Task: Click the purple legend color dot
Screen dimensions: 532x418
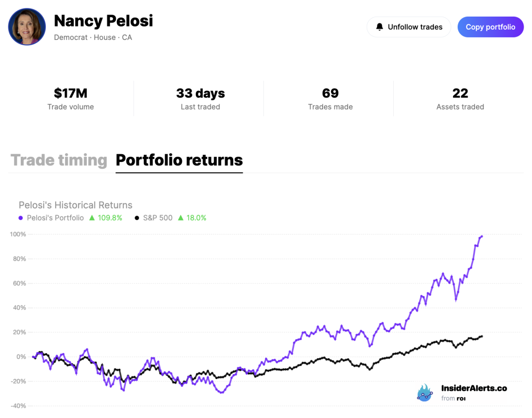Action: coord(21,218)
